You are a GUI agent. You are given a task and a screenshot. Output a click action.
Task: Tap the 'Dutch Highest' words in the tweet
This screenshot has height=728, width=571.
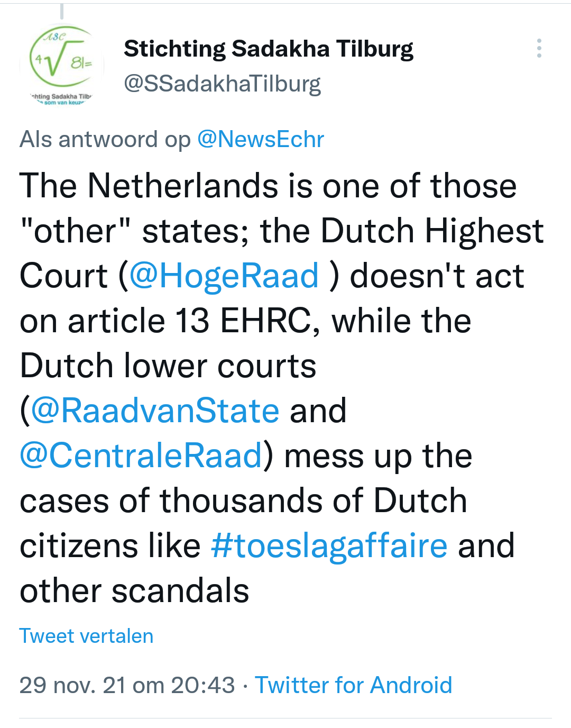[x=432, y=231]
